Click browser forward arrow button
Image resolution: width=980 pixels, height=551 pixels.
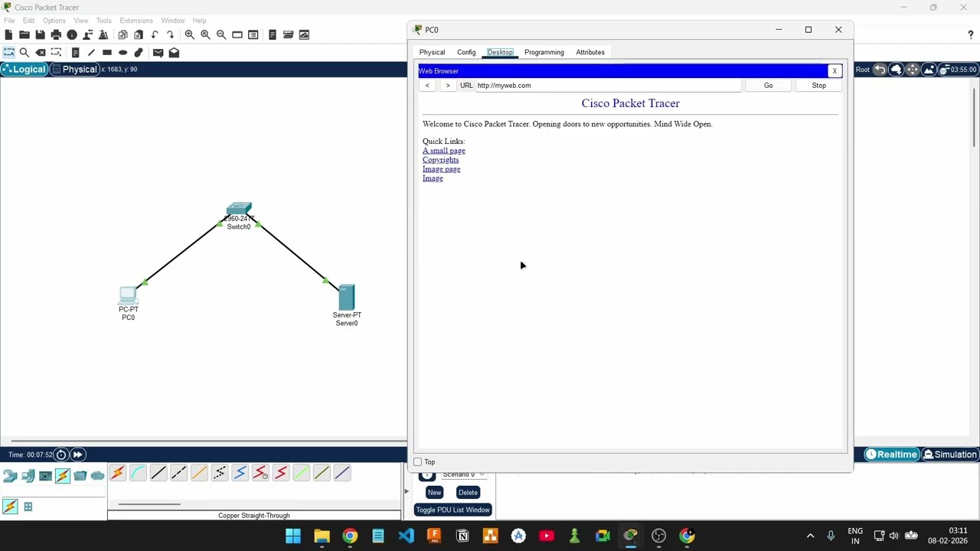448,86
